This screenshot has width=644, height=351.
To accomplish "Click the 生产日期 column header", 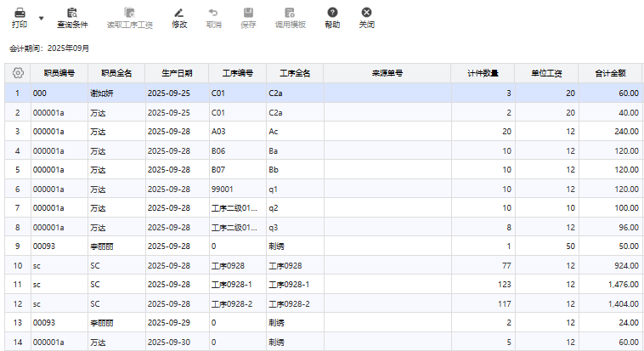I will tap(177, 73).
